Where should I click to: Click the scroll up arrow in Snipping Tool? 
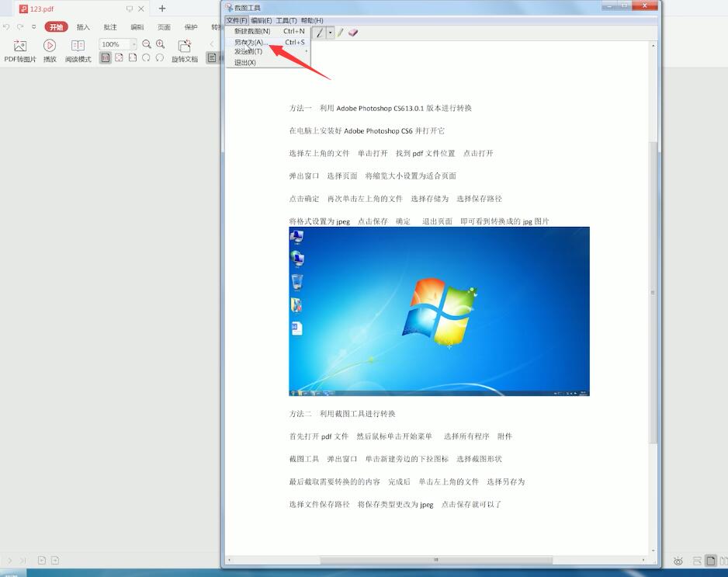(x=653, y=46)
